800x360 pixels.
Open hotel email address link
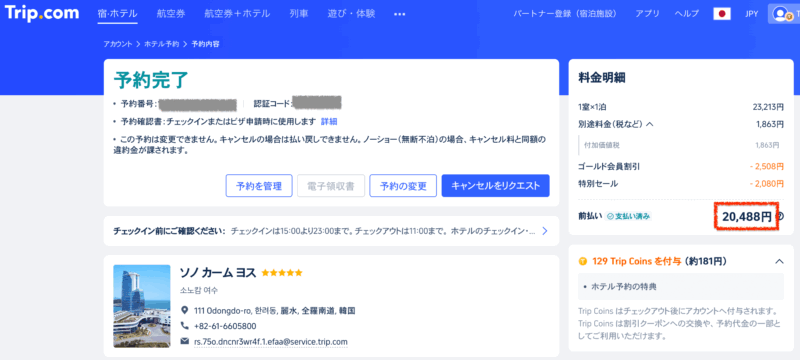point(271,341)
